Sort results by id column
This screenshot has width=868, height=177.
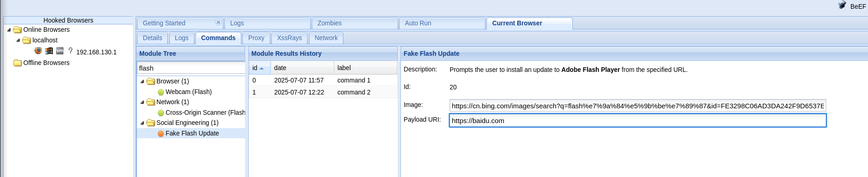pyautogui.click(x=260, y=68)
